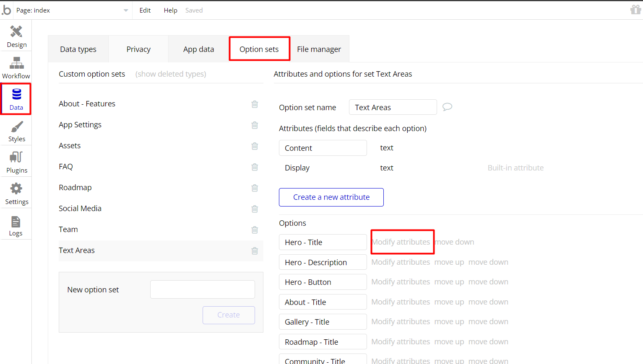Viewport: 643px width, 364px height.
Task: Open the Plugins section
Action: pyautogui.click(x=16, y=162)
